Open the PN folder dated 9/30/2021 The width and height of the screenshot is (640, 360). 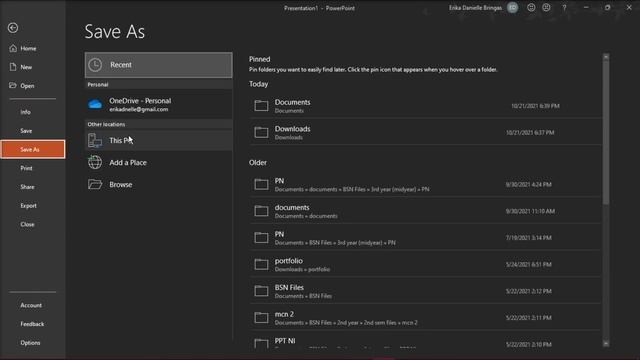(425, 184)
